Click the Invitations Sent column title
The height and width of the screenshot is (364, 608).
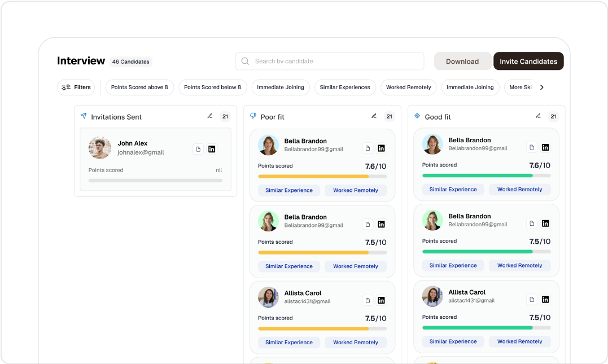(116, 117)
